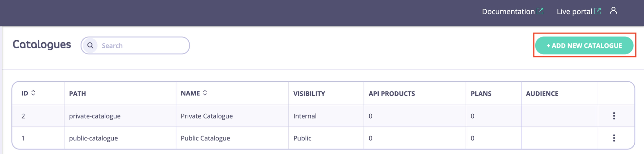Open the three-dot menu for Private Catalogue
644x154 pixels.
(614, 116)
